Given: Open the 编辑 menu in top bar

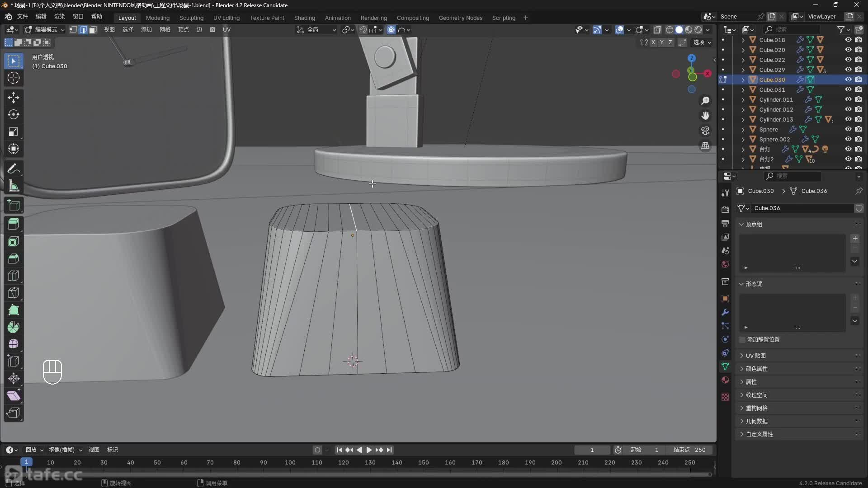Looking at the screenshot, I should (x=41, y=17).
